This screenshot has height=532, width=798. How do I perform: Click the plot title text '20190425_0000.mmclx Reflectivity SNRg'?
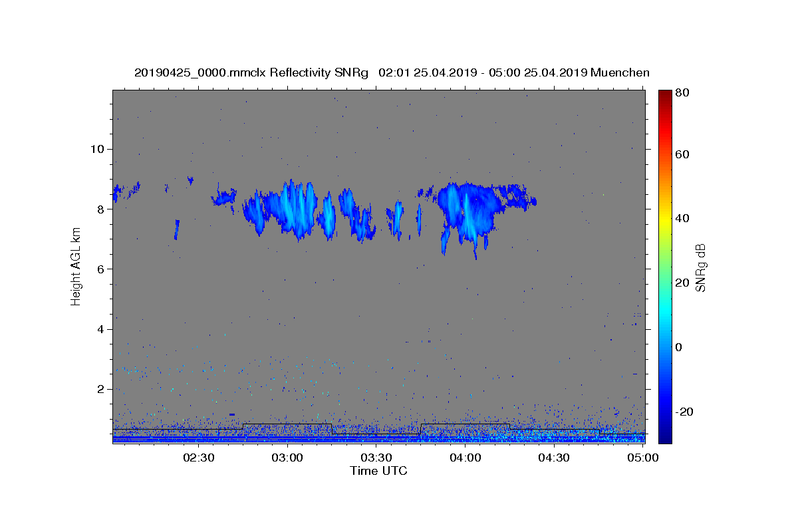251,72
